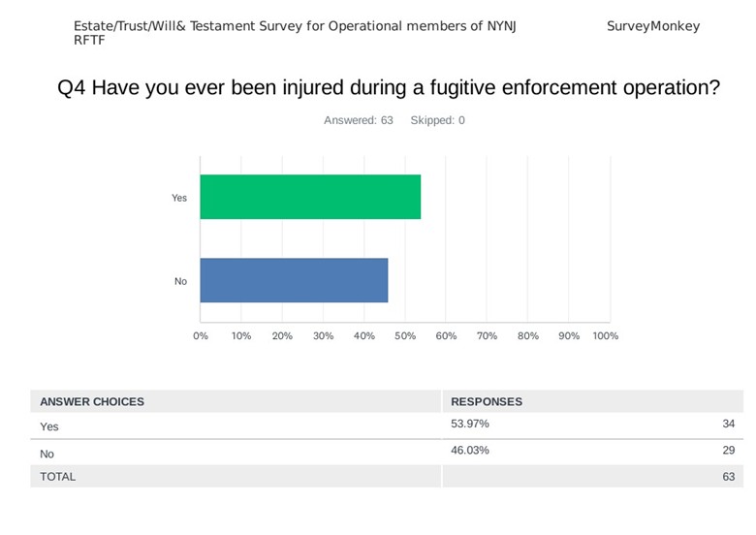Click the RESPONSES column header
The width and height of the screenshot is (756, 535).
(x=487, y=401)
